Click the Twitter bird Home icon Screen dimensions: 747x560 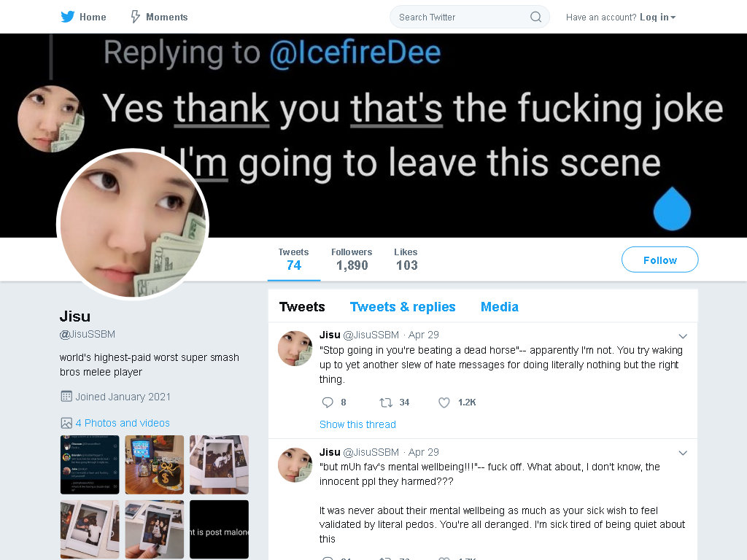(x=67, y=17)
